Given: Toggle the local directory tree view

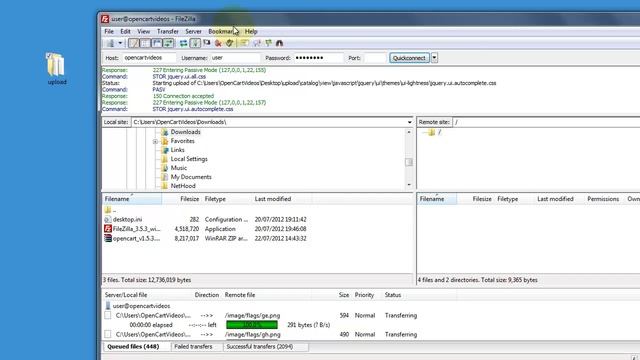Looking at the screenshot, I should 145,43.
